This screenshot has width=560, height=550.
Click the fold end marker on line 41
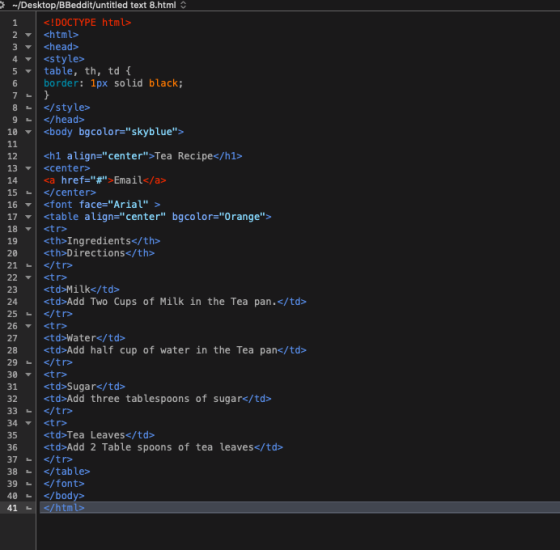(x=29, y=508)
